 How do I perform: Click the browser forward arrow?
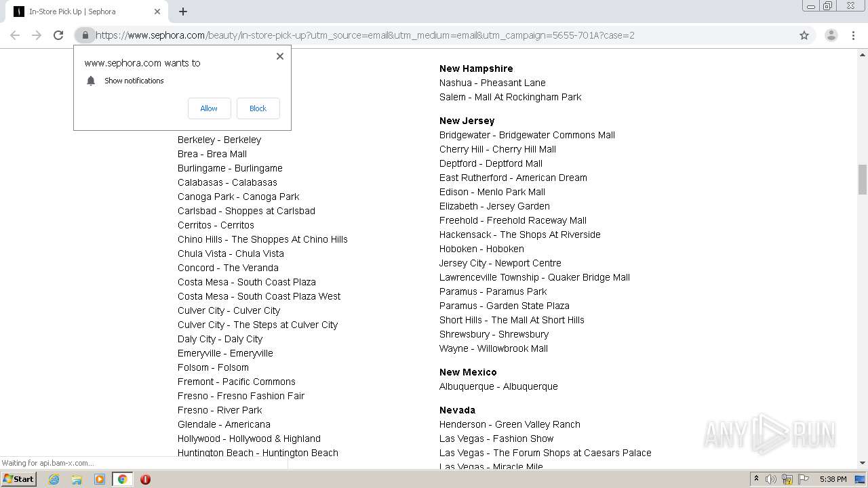[37, 35]
